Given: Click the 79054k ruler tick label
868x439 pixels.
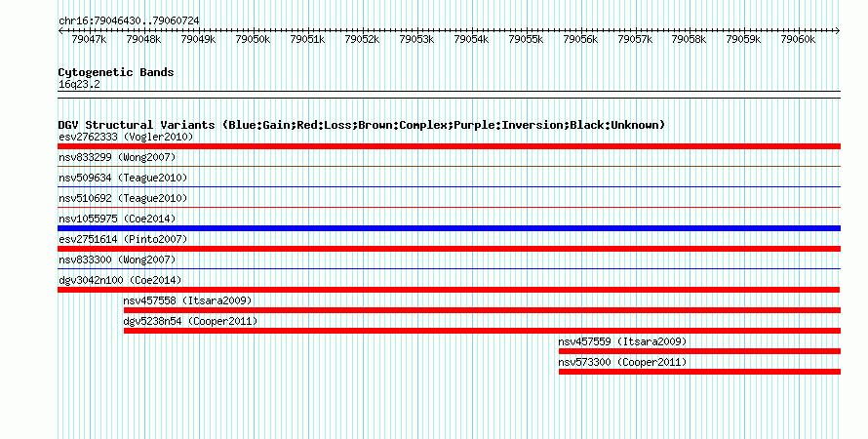Looking at the screenshot, I should tap(471, 39).
